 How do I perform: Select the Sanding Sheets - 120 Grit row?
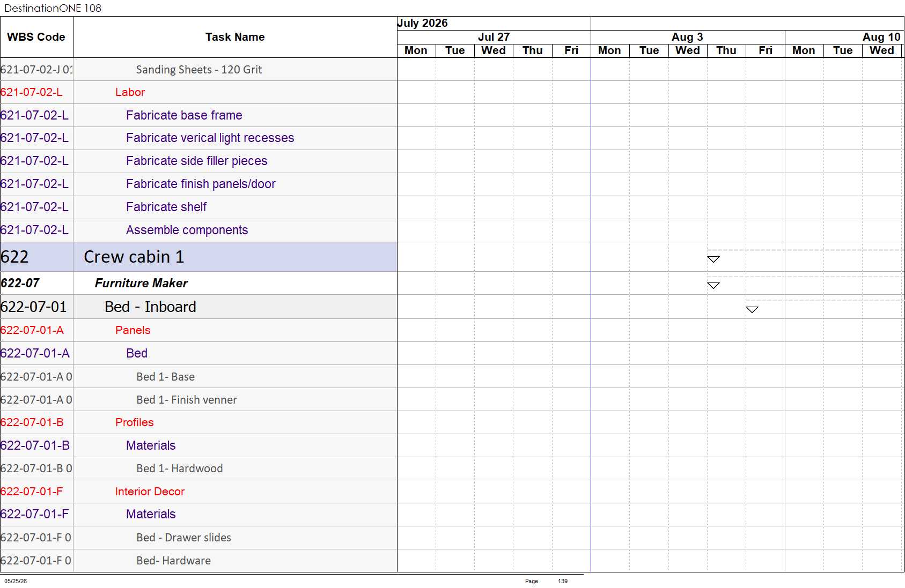point(198,70)
